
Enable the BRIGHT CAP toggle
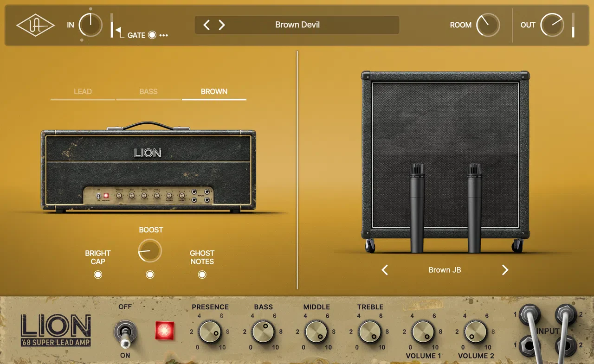[97, 274]
